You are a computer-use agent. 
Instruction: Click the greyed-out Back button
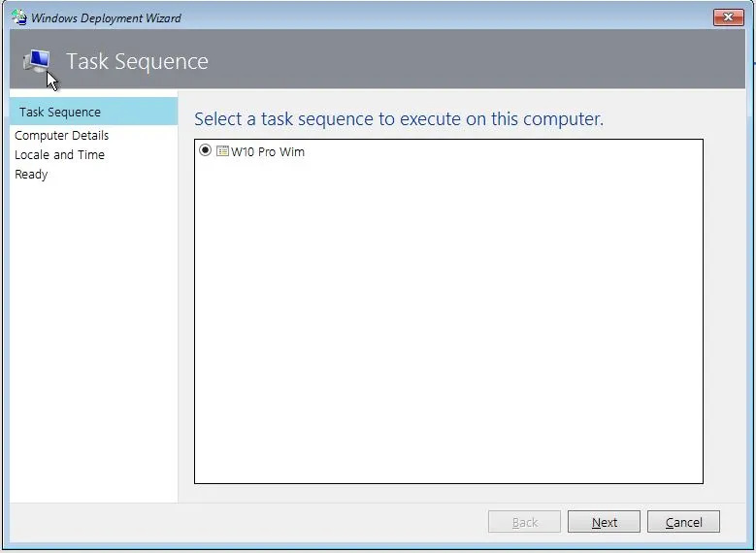point(524,522)
